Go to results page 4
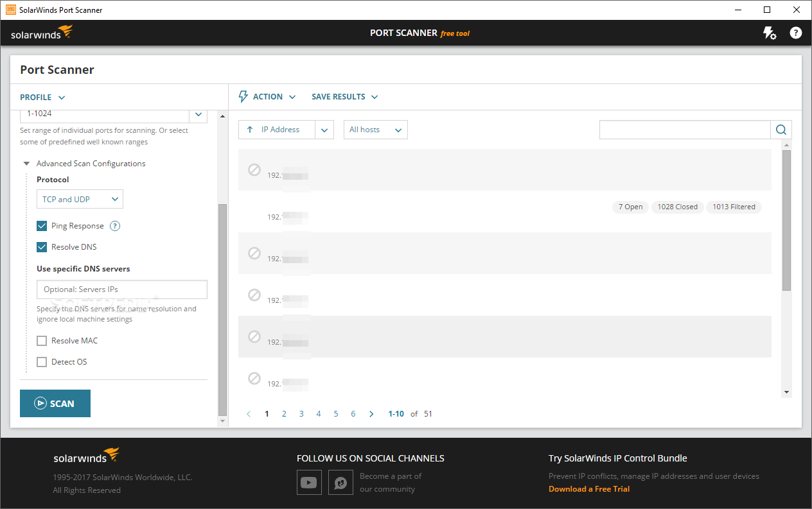 [319, 414]
